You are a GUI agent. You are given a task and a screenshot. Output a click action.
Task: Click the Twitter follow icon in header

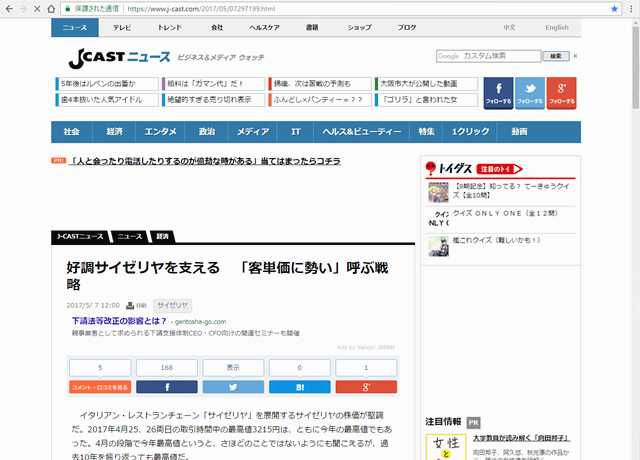530,92
